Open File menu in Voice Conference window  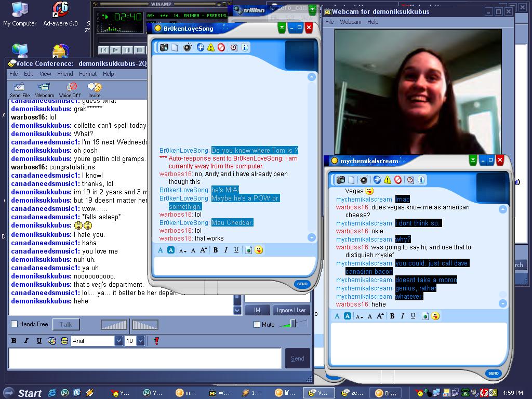14,74
